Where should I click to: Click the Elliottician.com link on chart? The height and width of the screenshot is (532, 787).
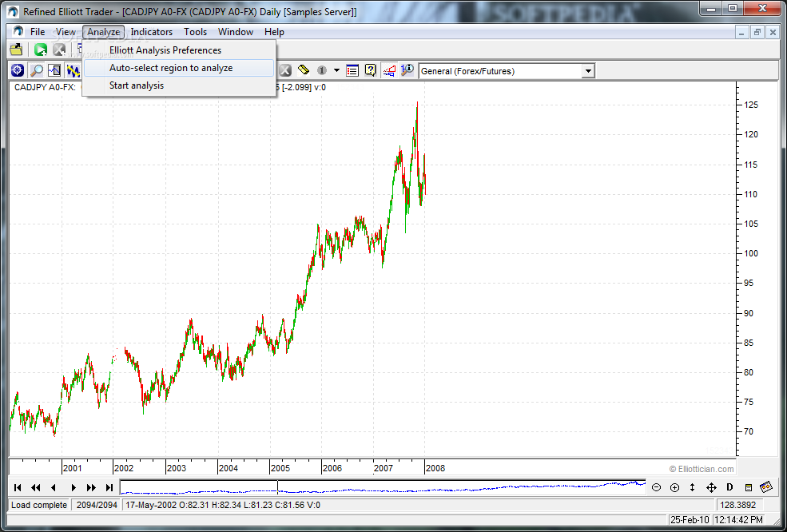click(x=702, y=469)
